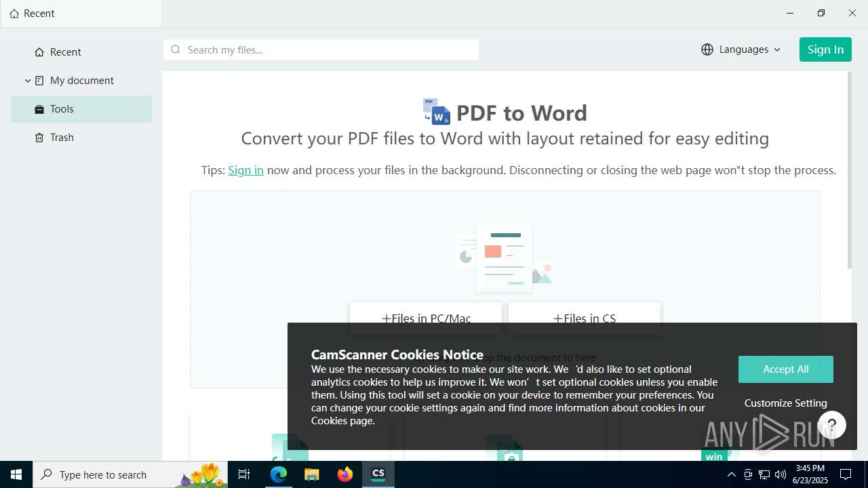Select Recent in the sidebar

click(x=81, y=52)
